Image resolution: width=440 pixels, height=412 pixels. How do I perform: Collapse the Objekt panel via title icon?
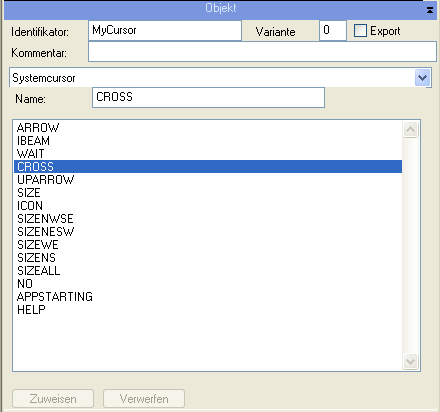tap(430, 10)
